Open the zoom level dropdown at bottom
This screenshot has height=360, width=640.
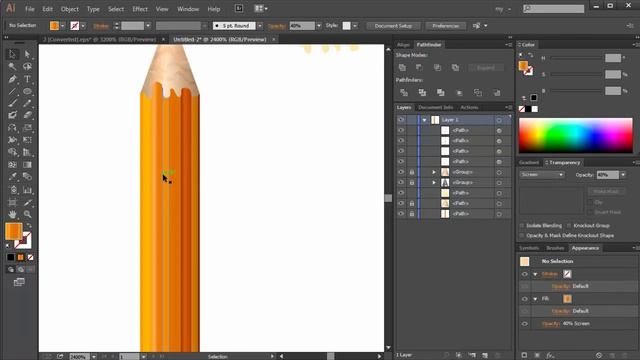coord(94,357)
